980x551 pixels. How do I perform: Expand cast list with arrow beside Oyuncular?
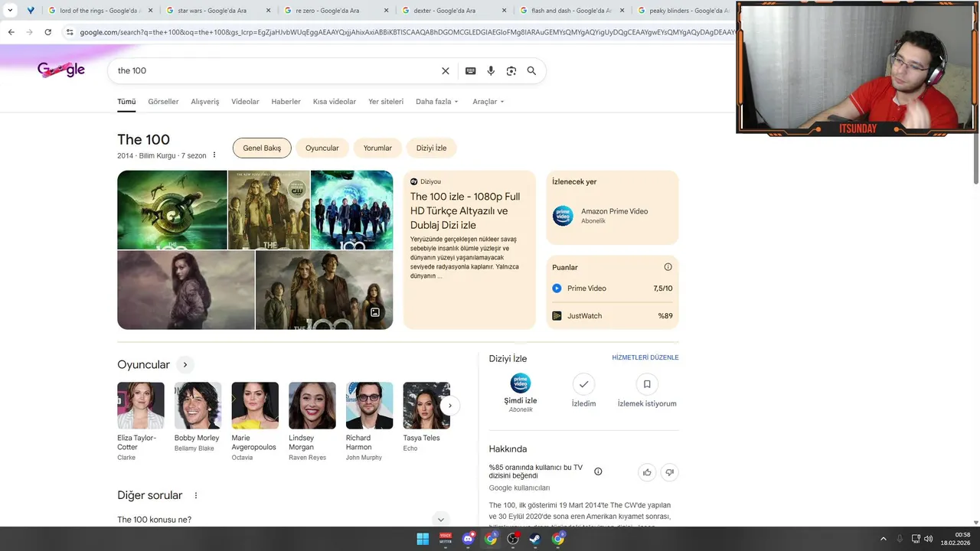point(185,364)
